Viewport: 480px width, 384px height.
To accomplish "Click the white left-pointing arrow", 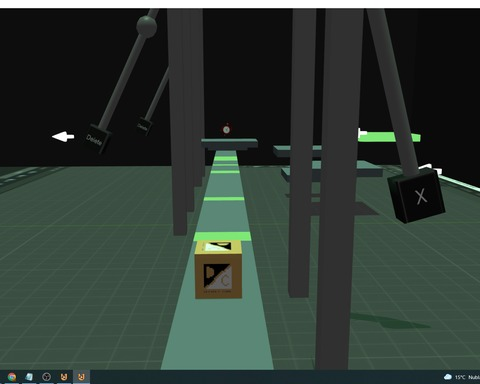I will [63, 136].
